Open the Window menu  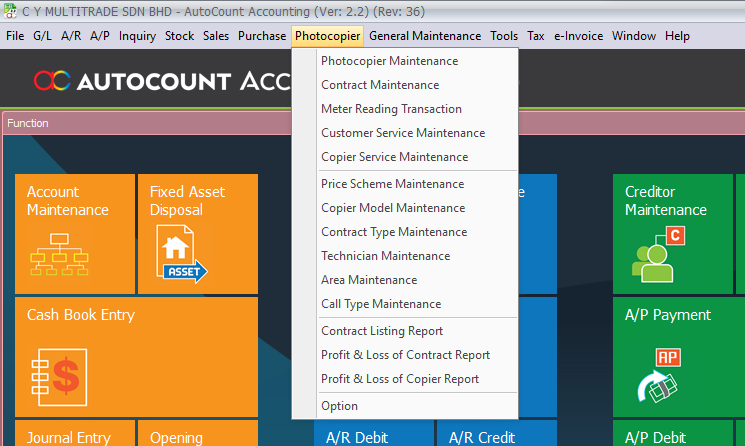(634, 36)
